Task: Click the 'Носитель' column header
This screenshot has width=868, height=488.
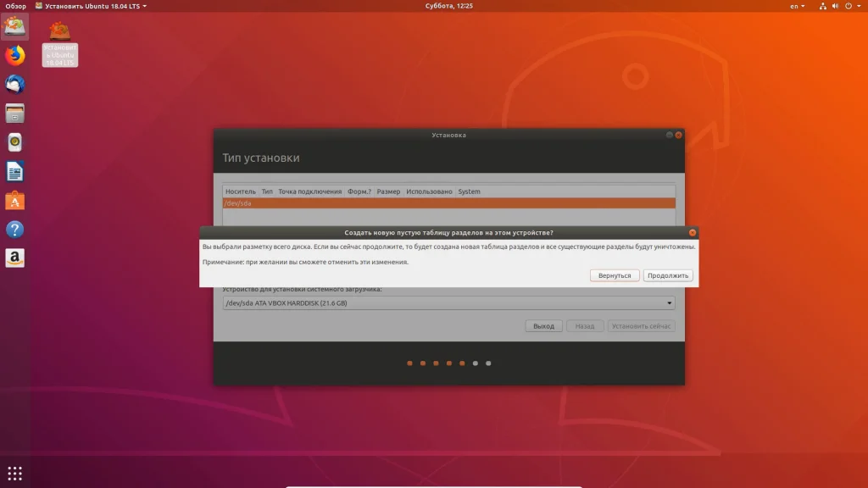Action: (240, 191)
